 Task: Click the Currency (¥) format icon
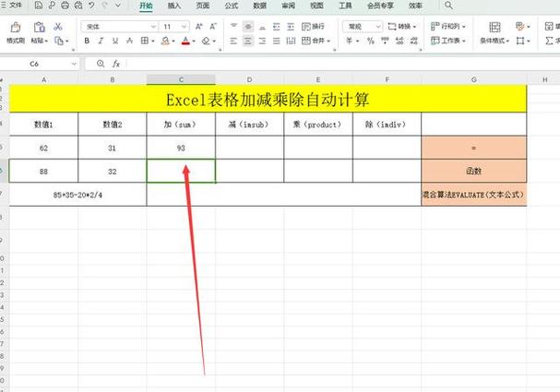pos(349,41)
